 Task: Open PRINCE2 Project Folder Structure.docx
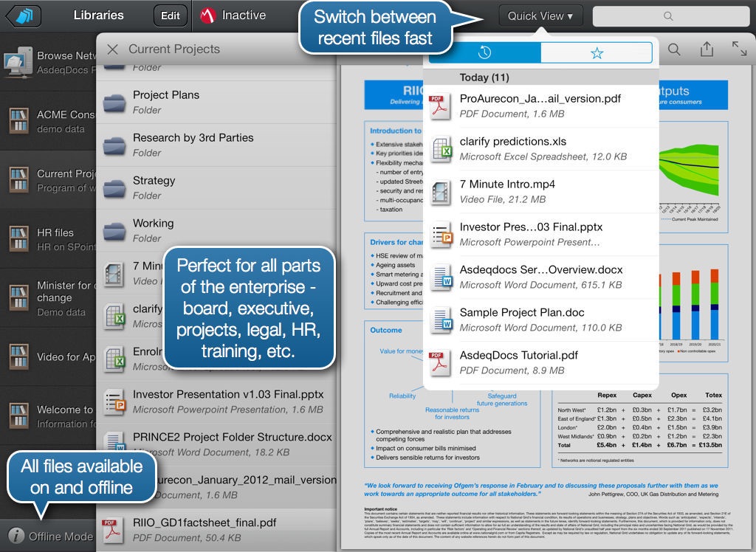(x=216, y=444)
